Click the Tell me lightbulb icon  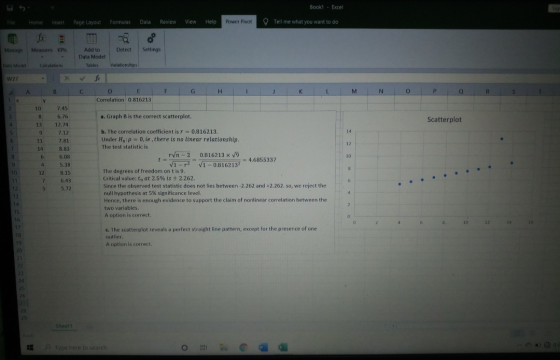click(x=265, y=22)
